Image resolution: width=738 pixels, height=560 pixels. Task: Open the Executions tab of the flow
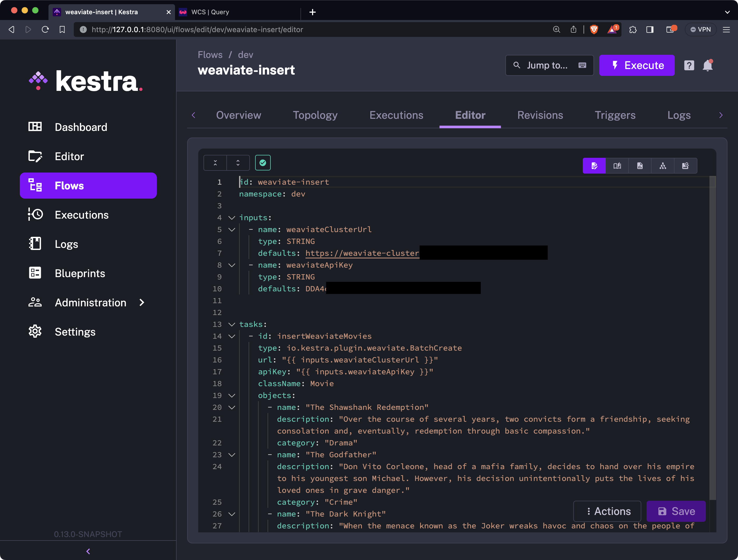tap(396, 115)
